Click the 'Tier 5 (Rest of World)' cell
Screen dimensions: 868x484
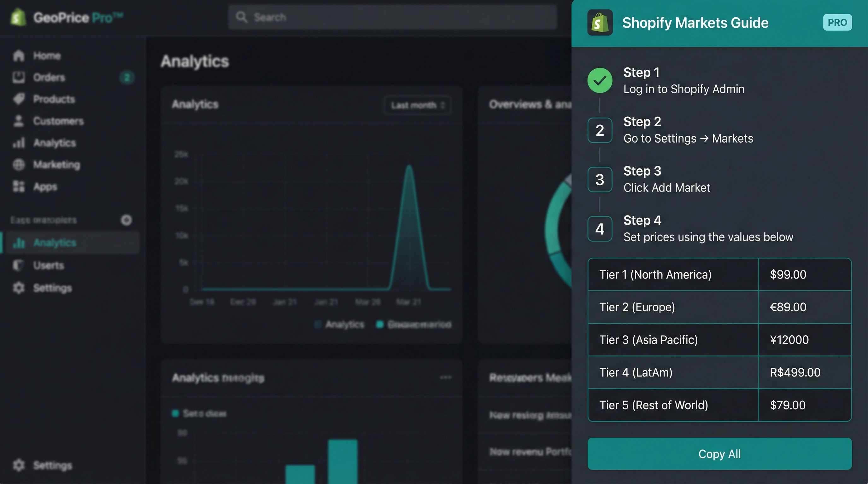coord(673,405)
